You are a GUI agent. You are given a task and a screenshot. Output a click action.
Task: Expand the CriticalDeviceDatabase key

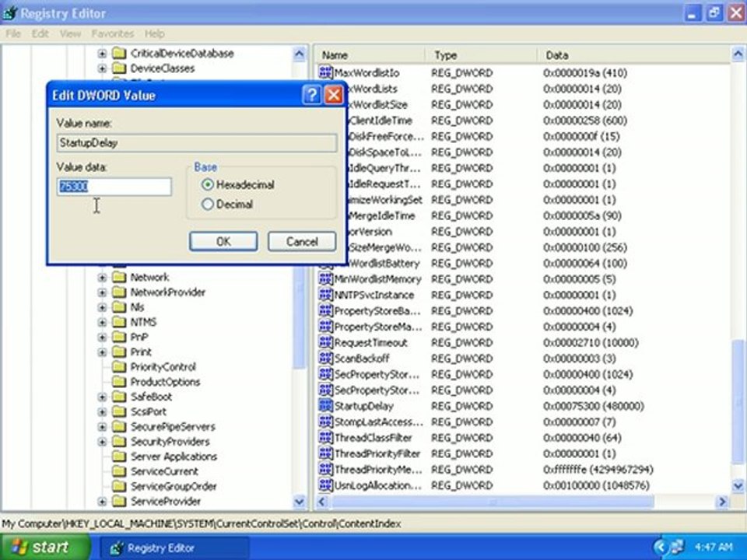pyautogui.click(x=102, y=54)
